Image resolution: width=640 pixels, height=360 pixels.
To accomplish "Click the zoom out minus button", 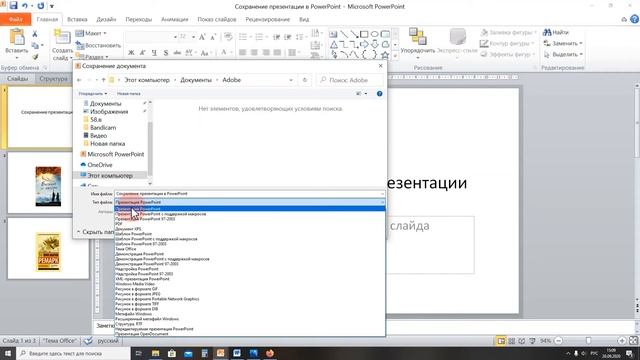I will [x=559, y=340].
